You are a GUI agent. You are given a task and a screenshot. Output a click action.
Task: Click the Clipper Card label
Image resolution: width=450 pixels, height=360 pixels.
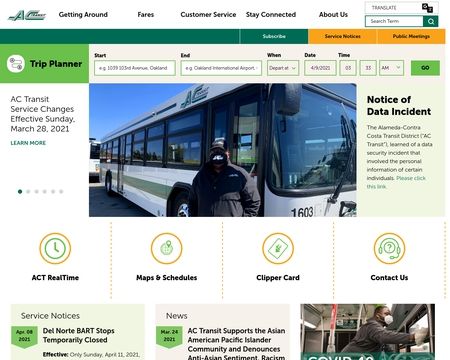[x=278, y=278]
